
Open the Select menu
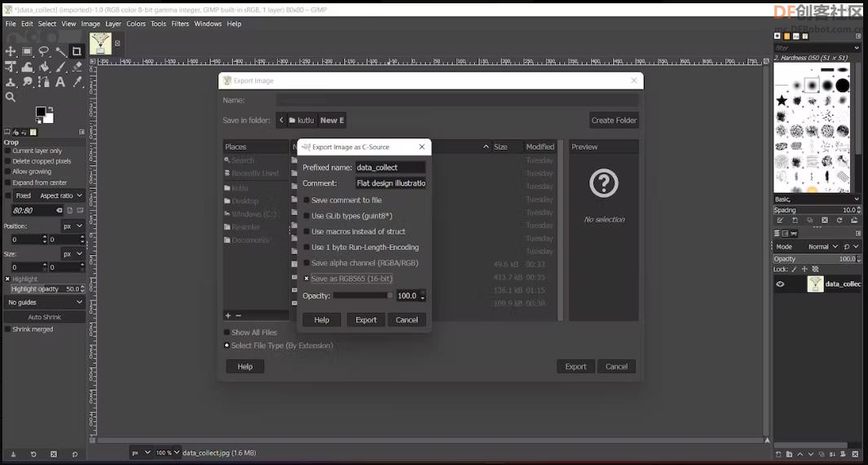click(x=47, y=24)
